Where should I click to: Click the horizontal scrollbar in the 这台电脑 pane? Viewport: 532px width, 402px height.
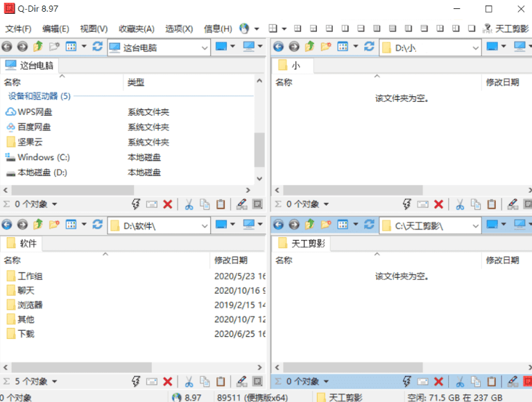click(73, 190)
